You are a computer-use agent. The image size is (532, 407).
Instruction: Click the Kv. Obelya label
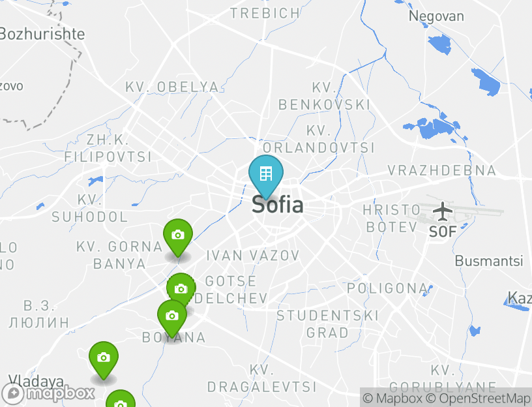click(x=172, y=87)
